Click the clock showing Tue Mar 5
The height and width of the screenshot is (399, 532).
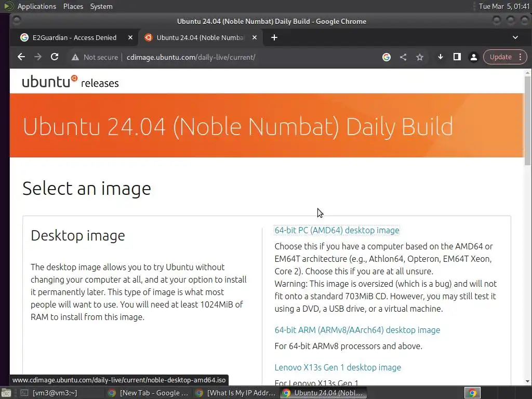pos(504,6)
